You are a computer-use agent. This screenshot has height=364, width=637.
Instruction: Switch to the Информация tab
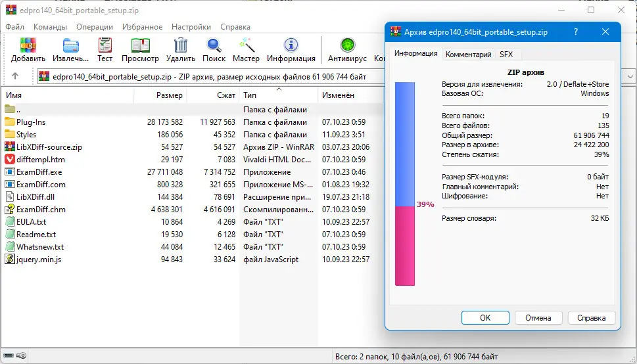tap(415, 54)
